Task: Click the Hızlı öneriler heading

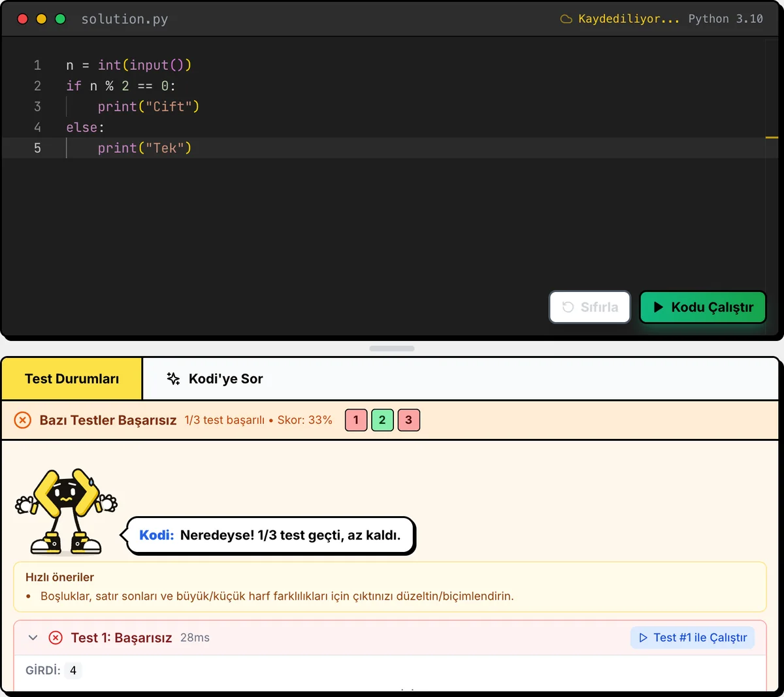Action: [59, 577]
